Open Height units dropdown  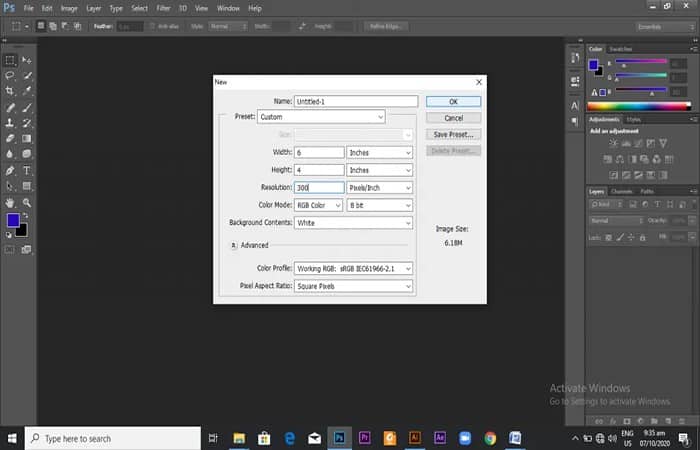click(379, 170)
